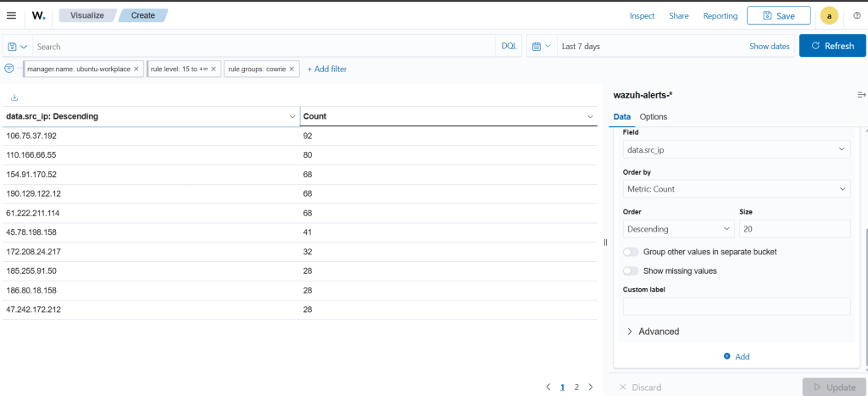This screenshot has height=396, width=868.
Task: Click the Wazuh logo icon
Action: pos(39,15)
